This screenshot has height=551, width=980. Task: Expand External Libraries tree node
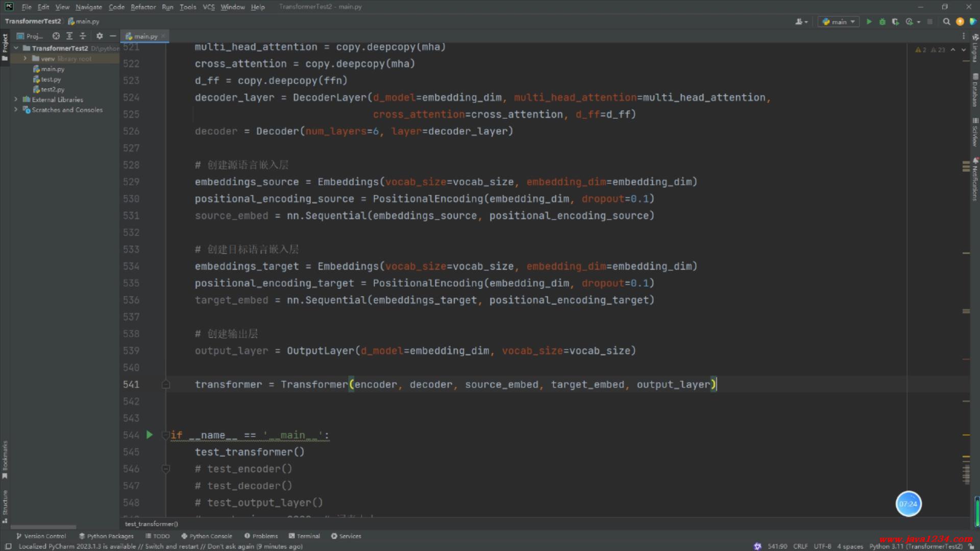coord(16,99)
